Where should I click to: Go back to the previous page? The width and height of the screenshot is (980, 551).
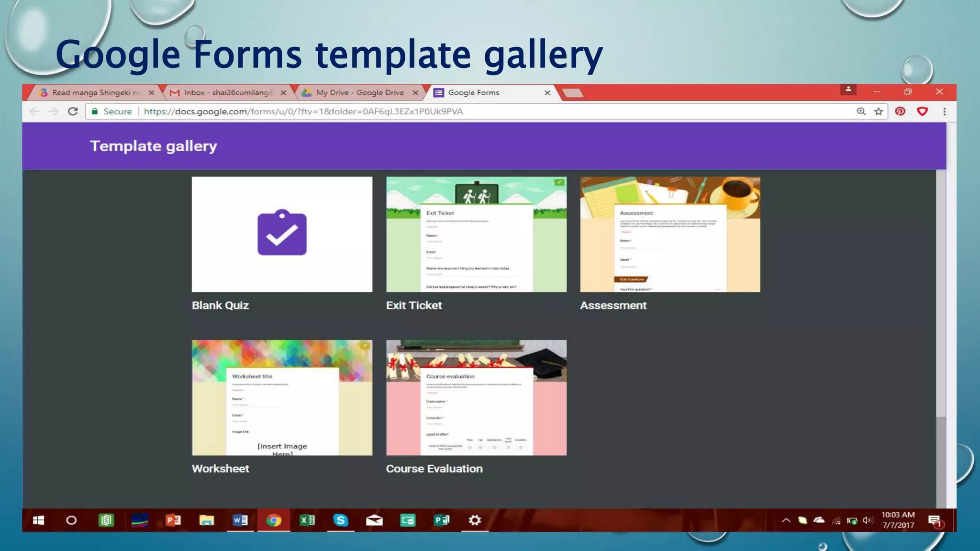(x=34, y=111)
